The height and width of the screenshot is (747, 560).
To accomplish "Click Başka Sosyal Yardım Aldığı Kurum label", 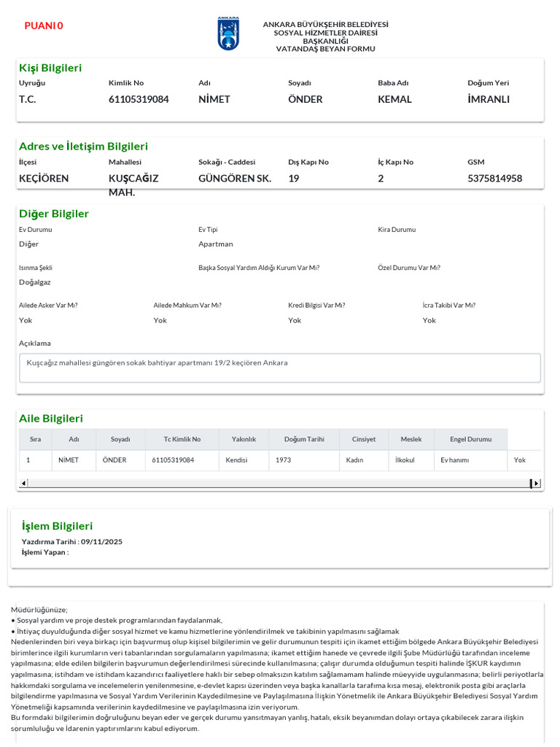I will pos(259,268).
